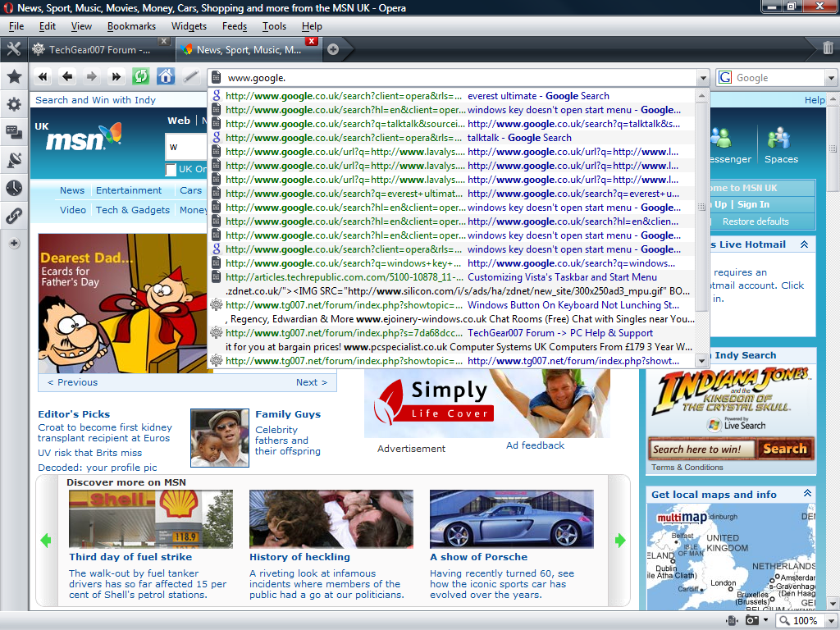
Task: Click the suggestion list scrollbar thumb
Action: 701,206
